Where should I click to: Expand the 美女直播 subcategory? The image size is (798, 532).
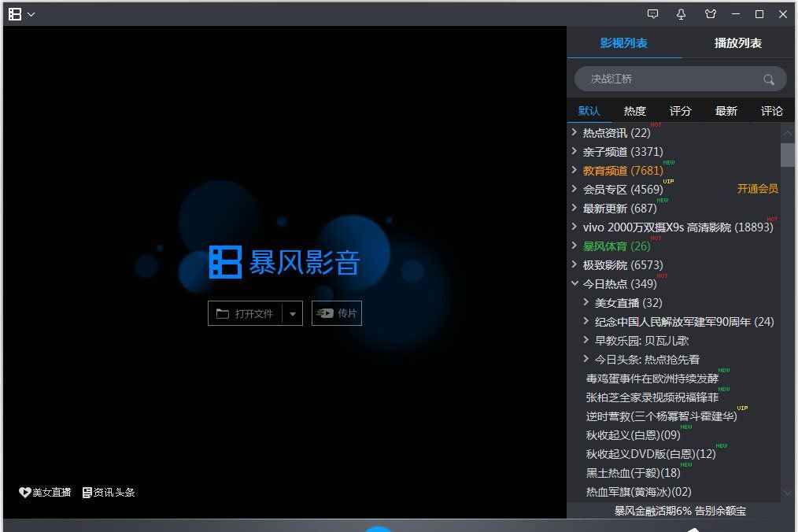pos(586,302)
